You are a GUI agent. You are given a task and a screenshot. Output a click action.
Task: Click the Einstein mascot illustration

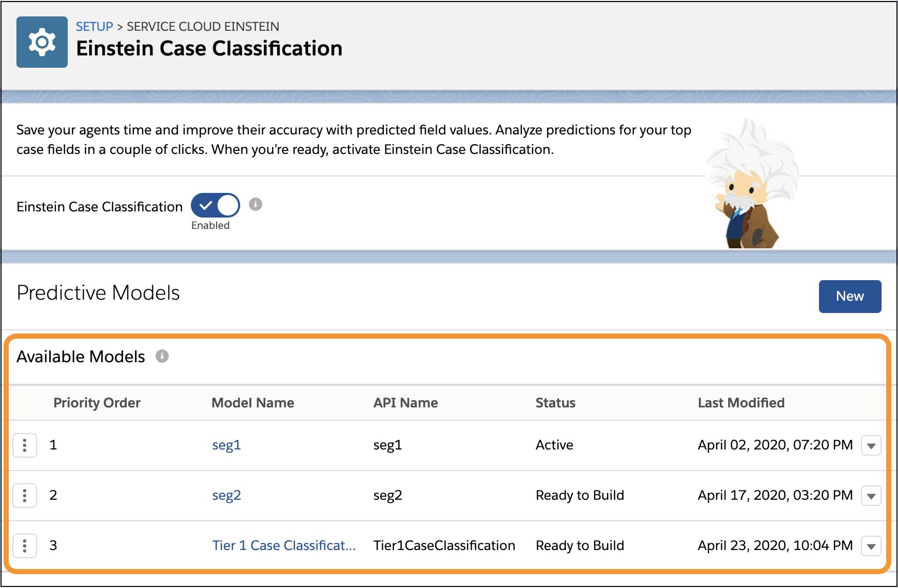(x=749, y=185)
